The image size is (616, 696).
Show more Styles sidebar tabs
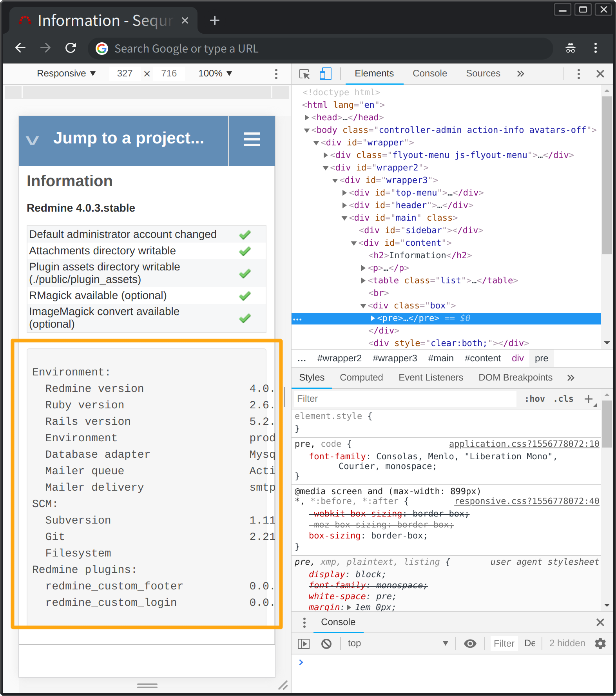(571, 378)
